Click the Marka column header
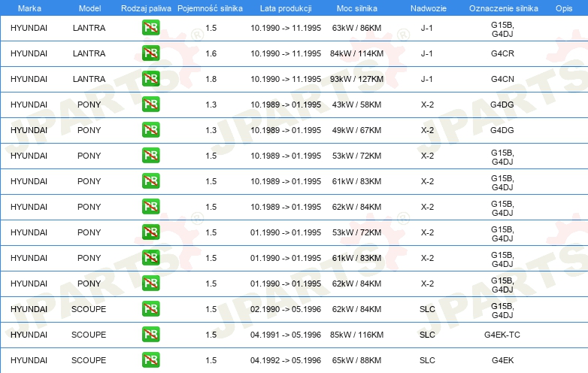 click(x=29, y=8)
